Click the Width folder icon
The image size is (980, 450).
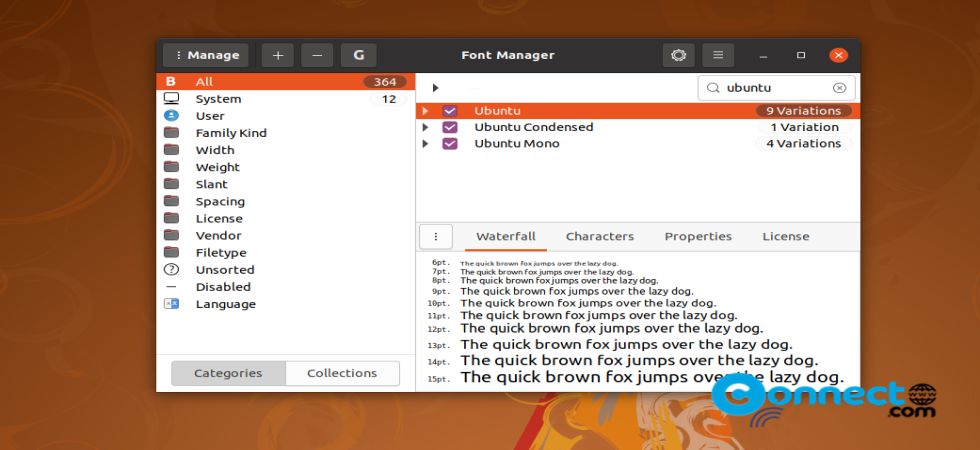171,150
